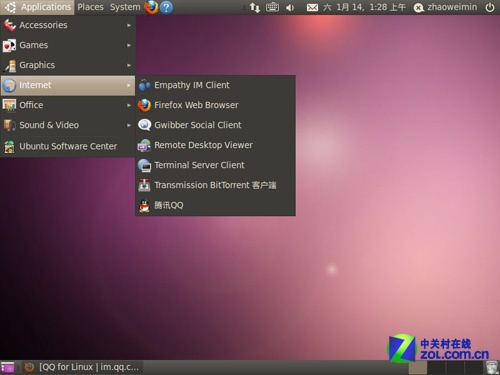500x375 pixels.
Task: Click the date and time clock
Action: coord(364,7)
